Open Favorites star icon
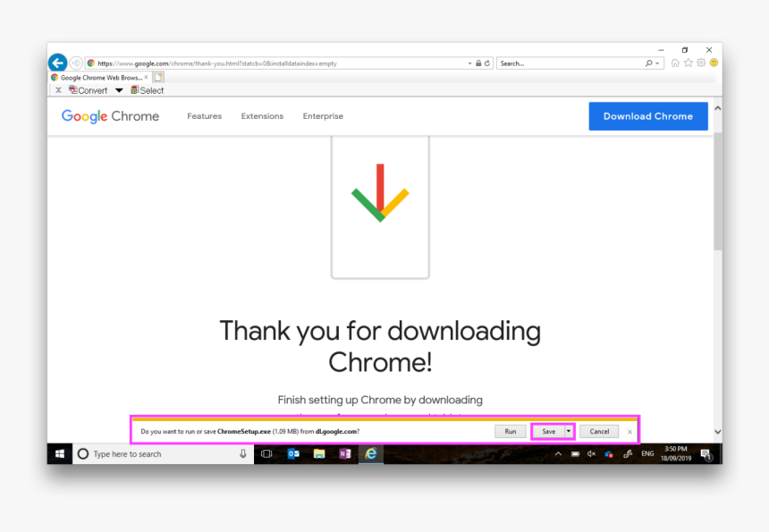The height and width of the screenshot is (532, 769). (x=689, y=63)
